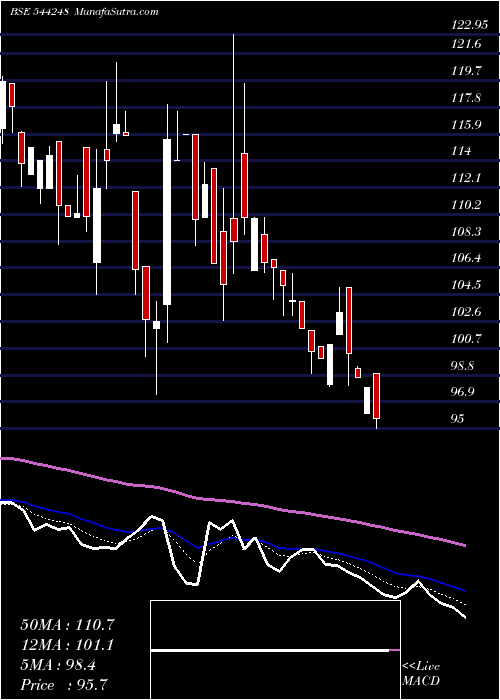Screen dimensions: 500x700
Task: Click the last red candlestick near 95
Action: tap(377, 396)
